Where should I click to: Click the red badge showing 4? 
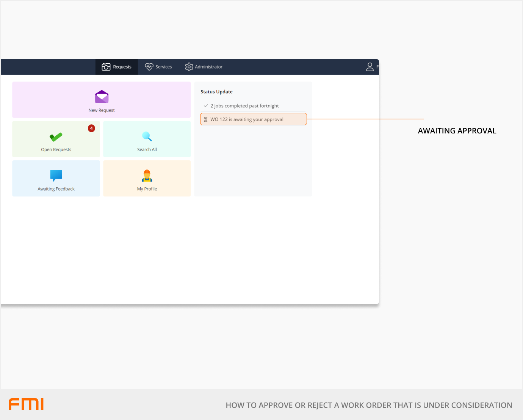click(x=91, y=129)
